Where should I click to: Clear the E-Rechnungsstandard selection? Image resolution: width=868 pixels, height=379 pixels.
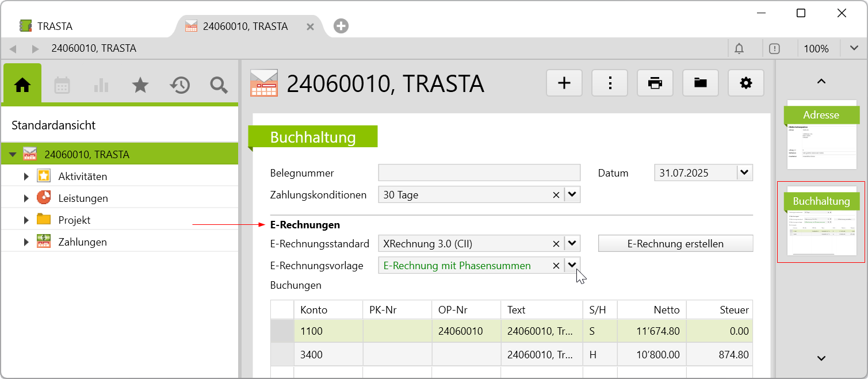click(556, 244)
